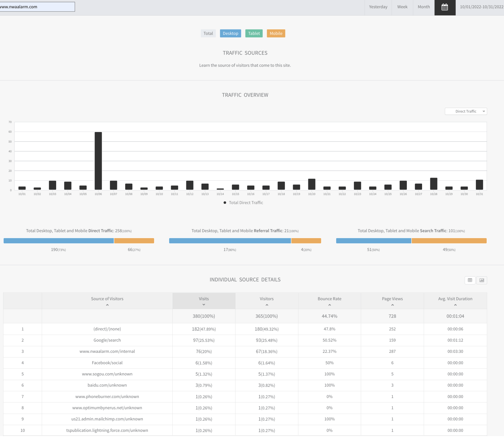Sort Bounce Rate column arrow
Viewport: 504px width, 439px height.
329,305
